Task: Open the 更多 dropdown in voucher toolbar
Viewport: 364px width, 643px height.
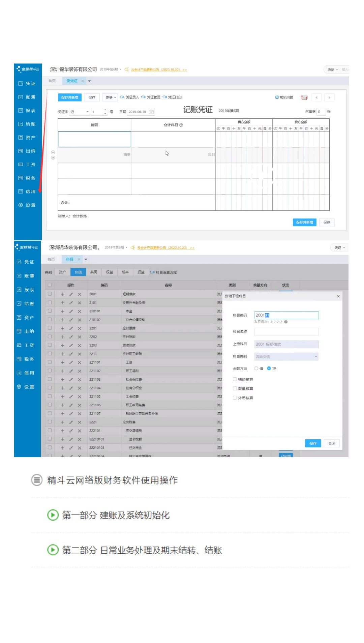Action: [x=110, y=97]
